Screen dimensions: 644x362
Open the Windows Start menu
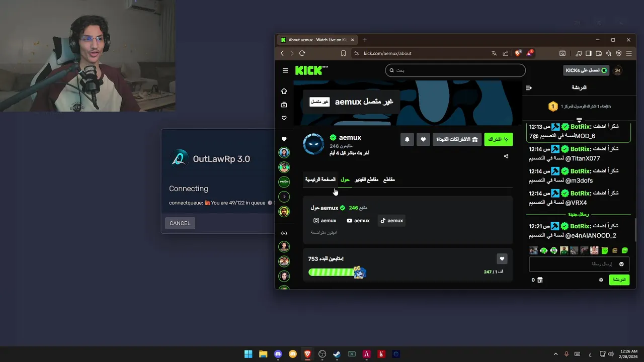point(249,354)
